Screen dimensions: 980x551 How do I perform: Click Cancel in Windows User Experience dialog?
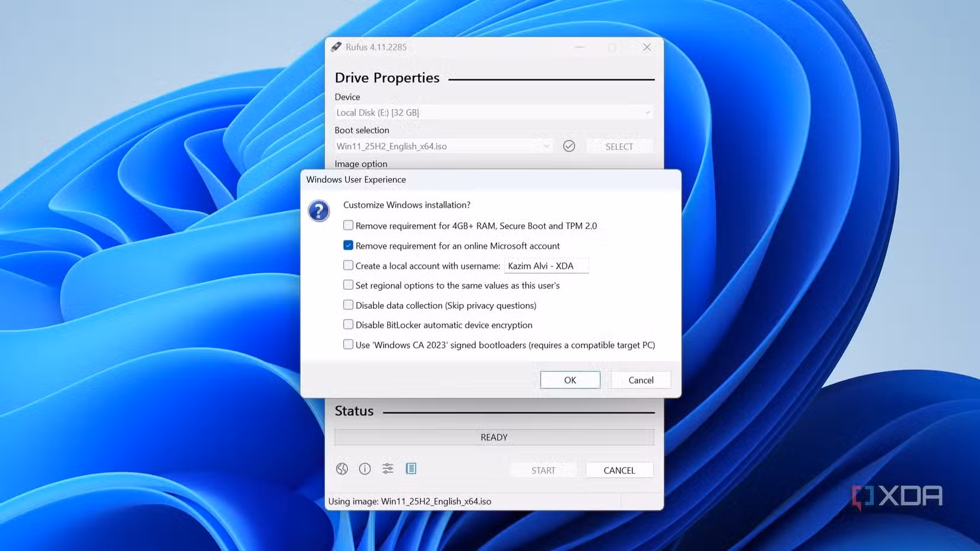[x=641, y=380]
